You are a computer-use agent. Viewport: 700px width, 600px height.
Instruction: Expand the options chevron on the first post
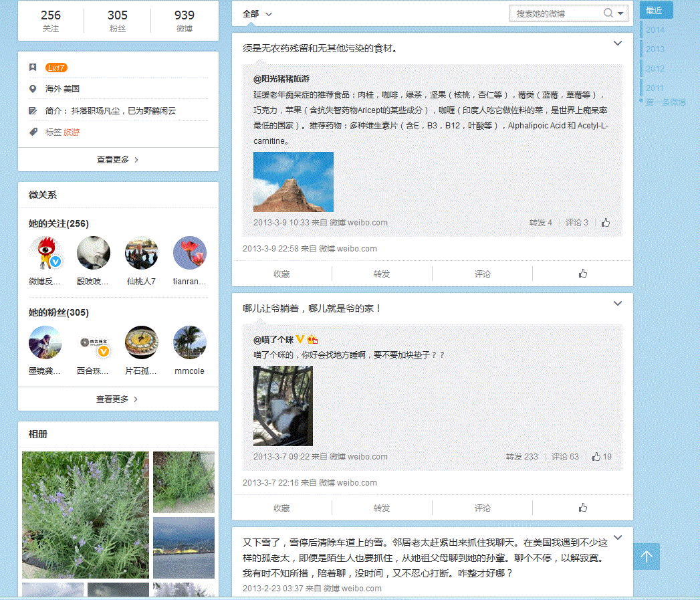pos(618,43)
